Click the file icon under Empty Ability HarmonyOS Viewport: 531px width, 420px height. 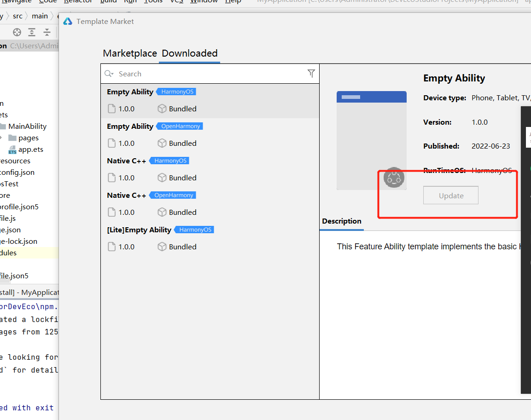111,109
